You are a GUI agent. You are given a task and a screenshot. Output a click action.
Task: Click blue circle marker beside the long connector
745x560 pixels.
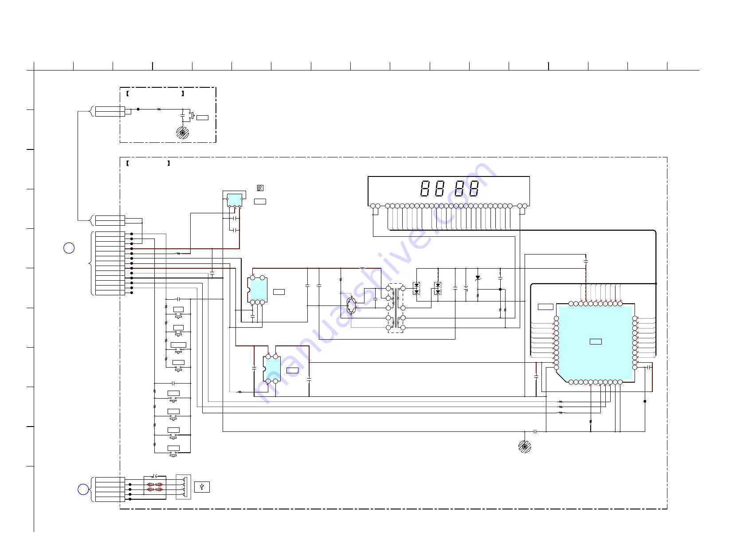pyautogui.click(x=69, y=248)
